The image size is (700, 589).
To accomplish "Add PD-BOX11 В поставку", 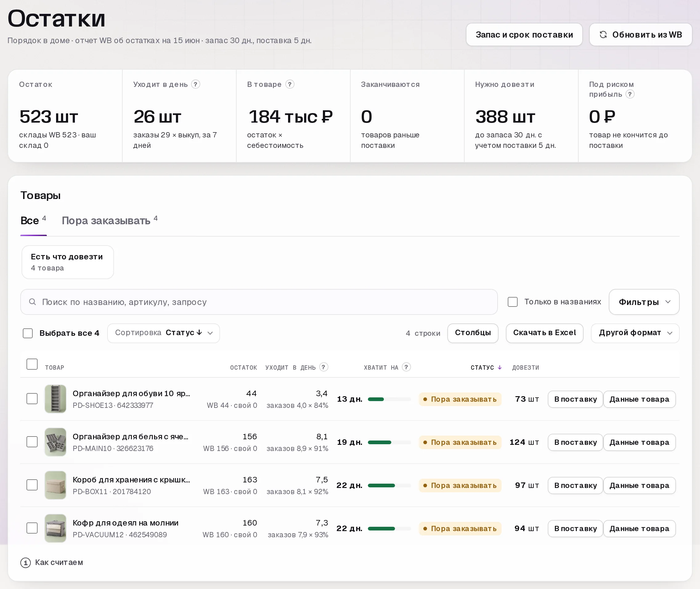I will tap(575, 485).
